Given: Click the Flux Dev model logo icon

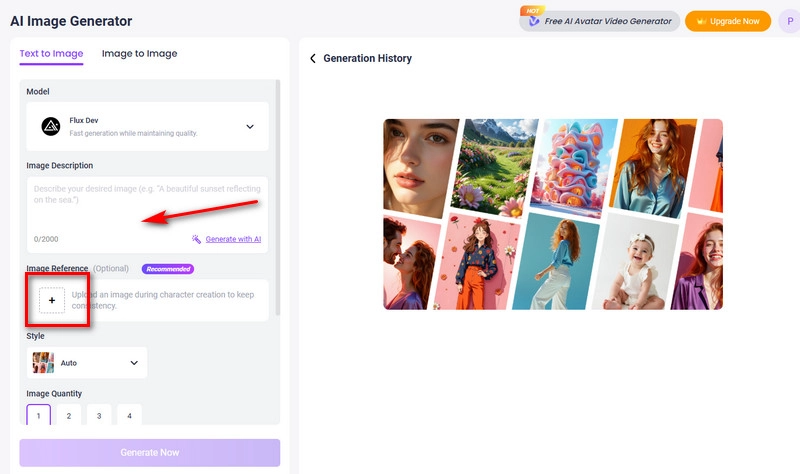Looking at the screenshot, I should [50, 126].
